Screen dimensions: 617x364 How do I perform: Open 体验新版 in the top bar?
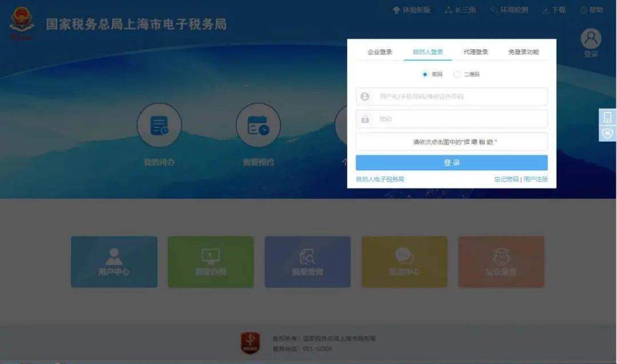coord(411,10)
